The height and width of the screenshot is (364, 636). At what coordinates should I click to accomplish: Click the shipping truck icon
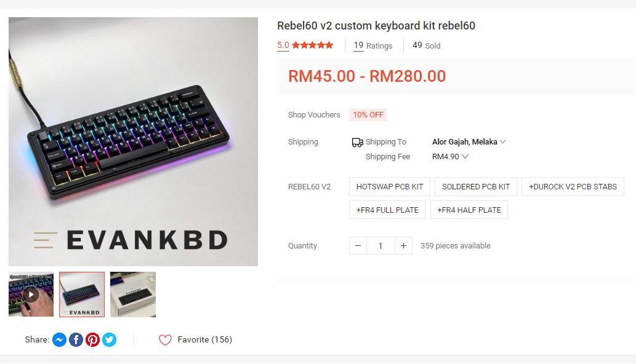(357, 142)
